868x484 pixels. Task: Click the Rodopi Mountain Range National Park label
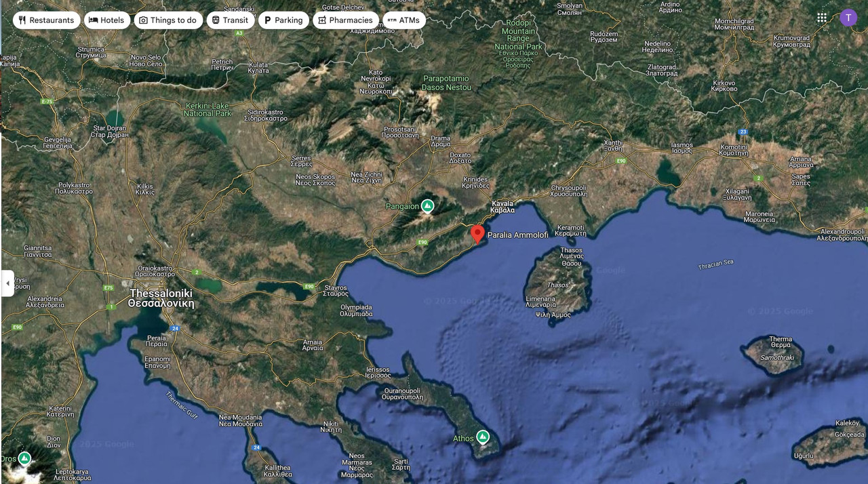point(518,43)
